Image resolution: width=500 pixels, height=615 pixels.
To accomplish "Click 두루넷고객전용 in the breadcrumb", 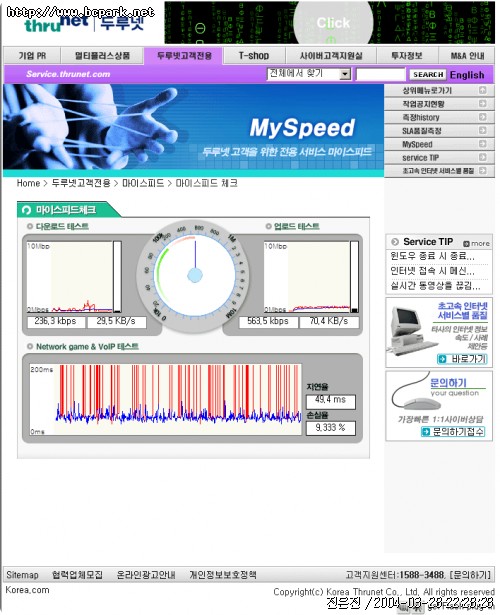I will tap(81, 183).
